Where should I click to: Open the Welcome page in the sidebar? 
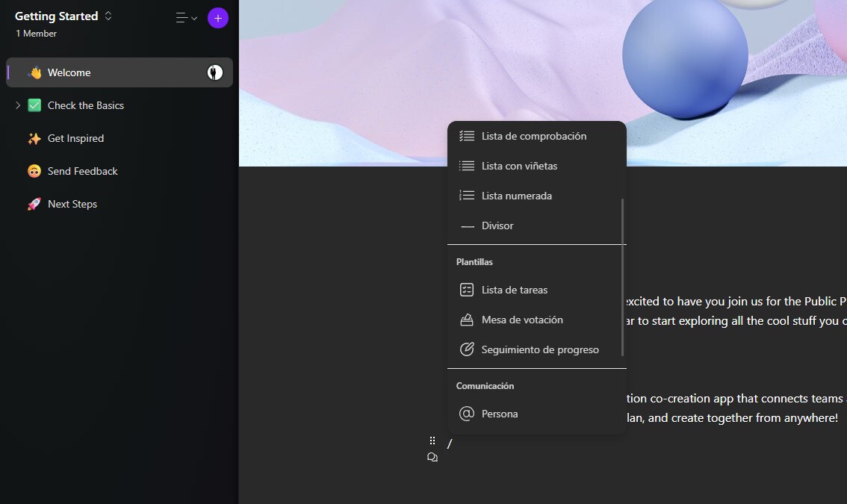(69, 72)
